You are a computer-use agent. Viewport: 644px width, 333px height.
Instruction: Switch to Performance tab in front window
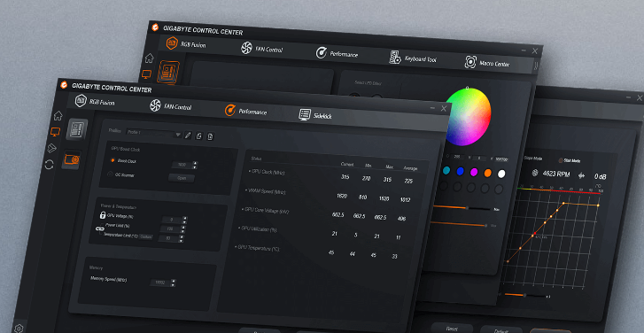point(246,111)
